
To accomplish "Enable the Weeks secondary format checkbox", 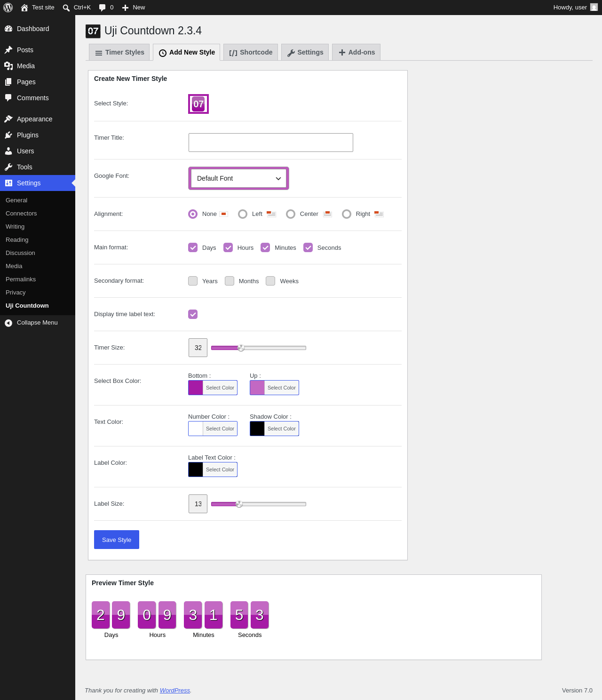I will pos(270,281).
